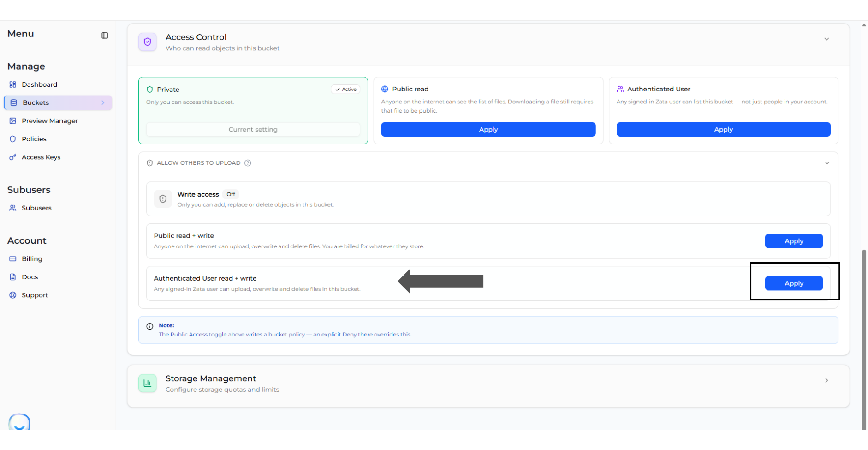Image resolution: width=868 pixels, height=450 pixels.
Task: Click the Authenticated User people icon
Action: (x=620, y=89)
